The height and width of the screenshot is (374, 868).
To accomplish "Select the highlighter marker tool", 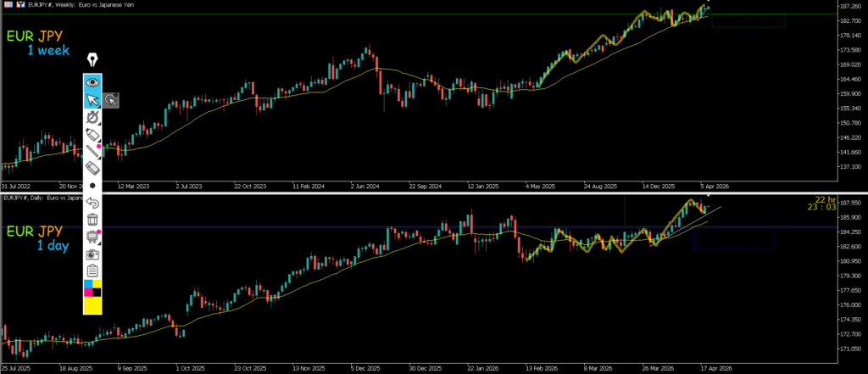I will tap(92, 135).
